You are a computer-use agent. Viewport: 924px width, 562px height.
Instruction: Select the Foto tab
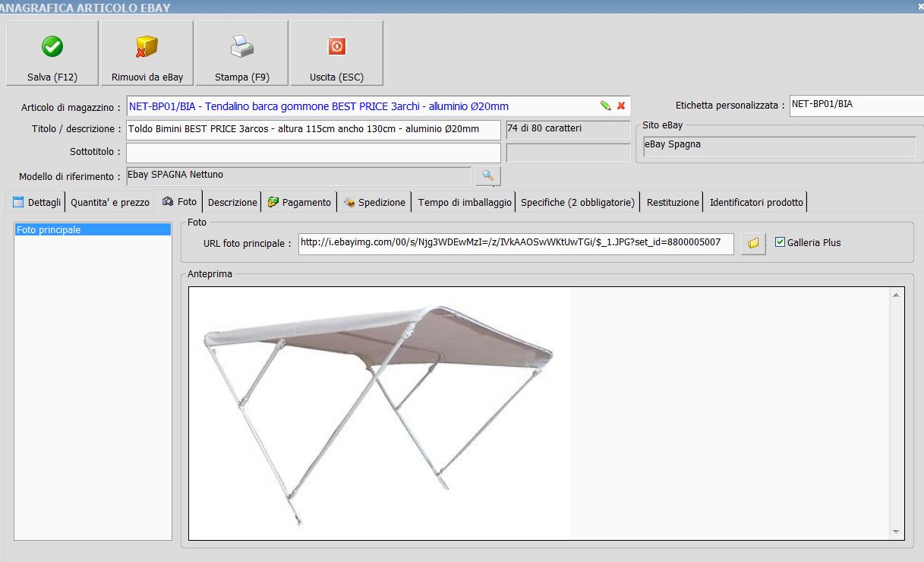pyautogui.click(x=179, y=201)
